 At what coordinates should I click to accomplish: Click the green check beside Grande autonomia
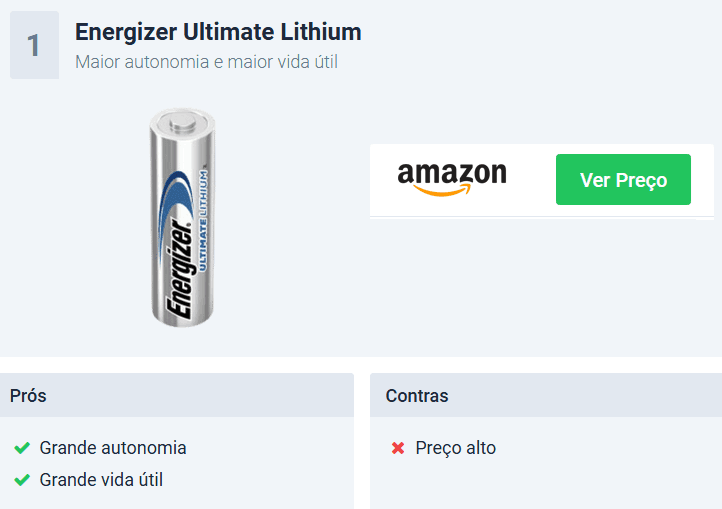point(22,448)
